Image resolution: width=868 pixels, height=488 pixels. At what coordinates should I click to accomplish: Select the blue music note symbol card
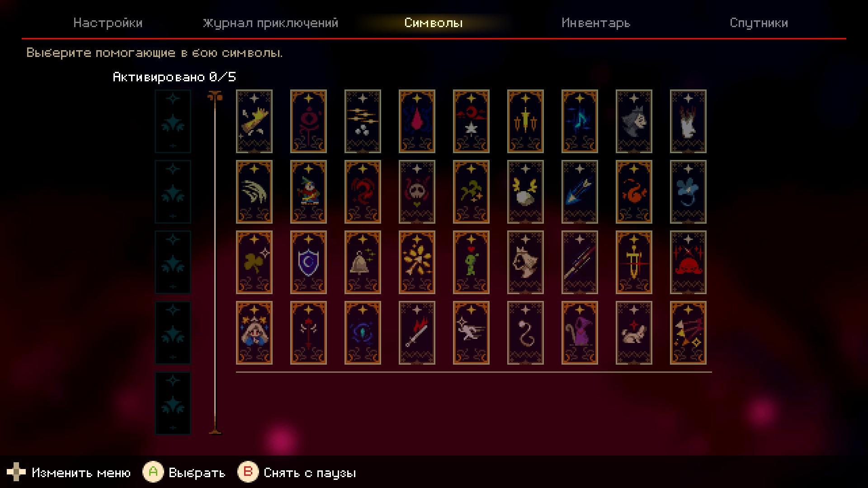[580, 121]
